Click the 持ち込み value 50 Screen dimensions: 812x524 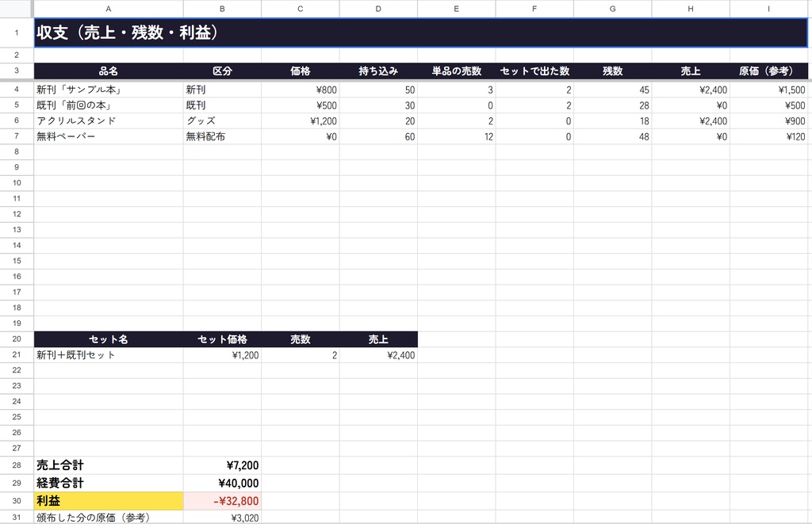click(x=378, y=90)
